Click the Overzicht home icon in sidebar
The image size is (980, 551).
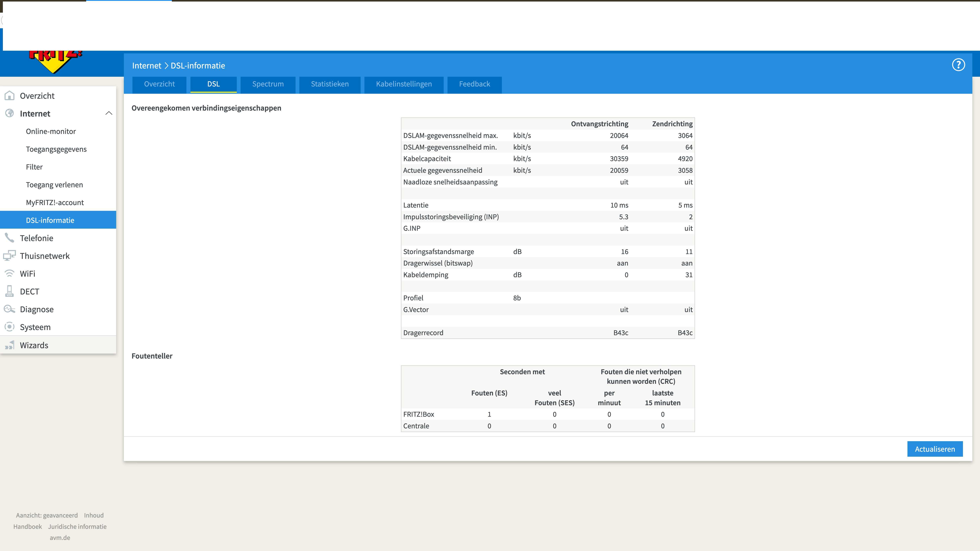10,95
